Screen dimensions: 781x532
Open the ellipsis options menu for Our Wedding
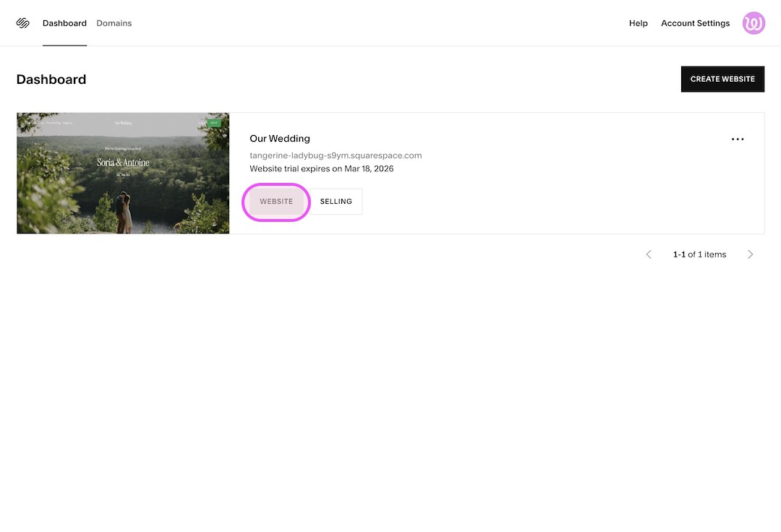[738, 139]
